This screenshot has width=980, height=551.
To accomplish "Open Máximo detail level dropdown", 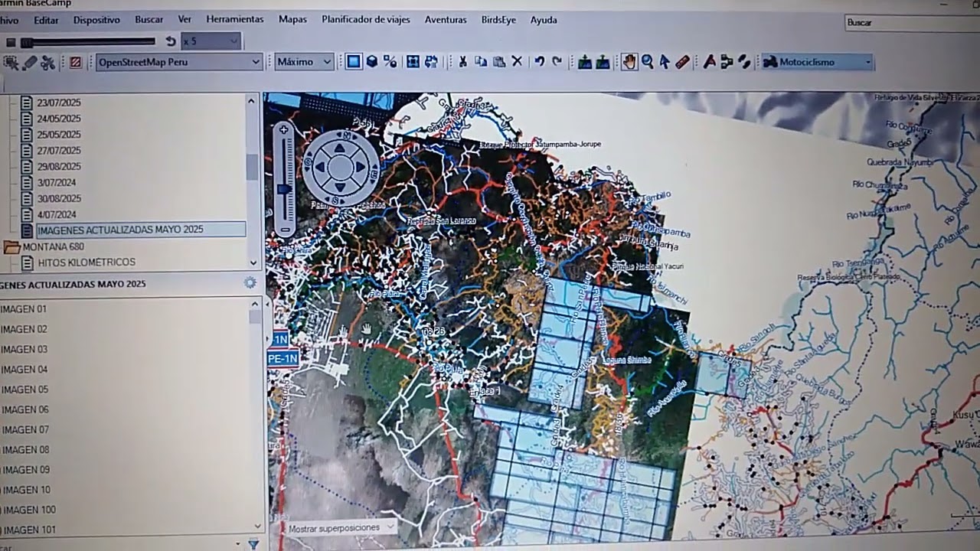I will tap(304, 62).
